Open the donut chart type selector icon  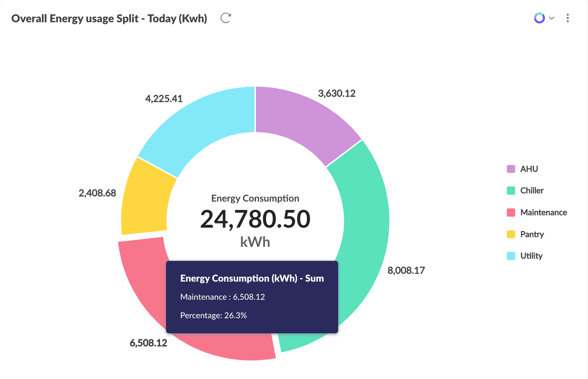[x=539, y=18]
